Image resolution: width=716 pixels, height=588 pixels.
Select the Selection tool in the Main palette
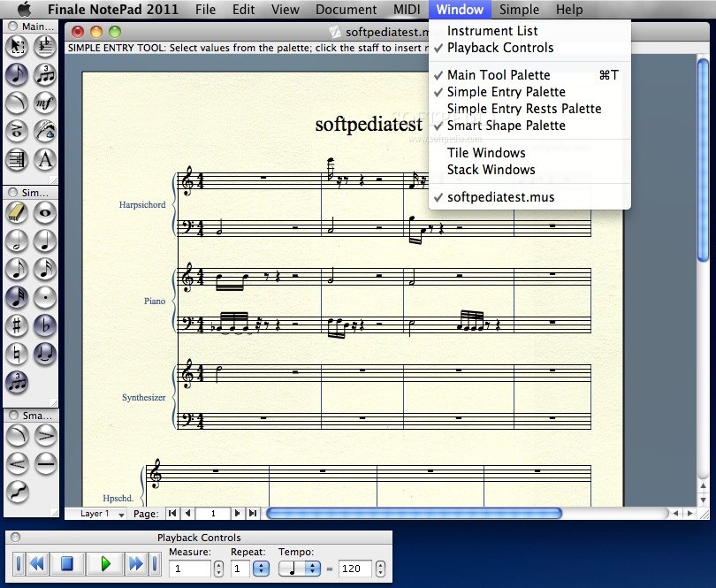tap(17, 47)
